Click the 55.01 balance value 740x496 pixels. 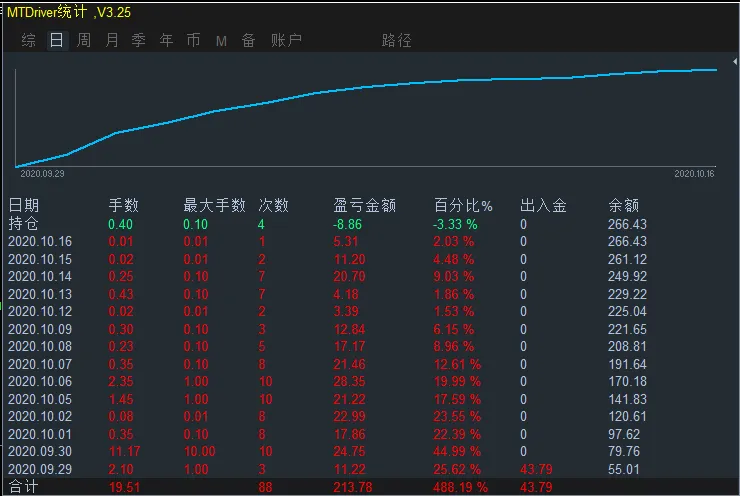623,470
